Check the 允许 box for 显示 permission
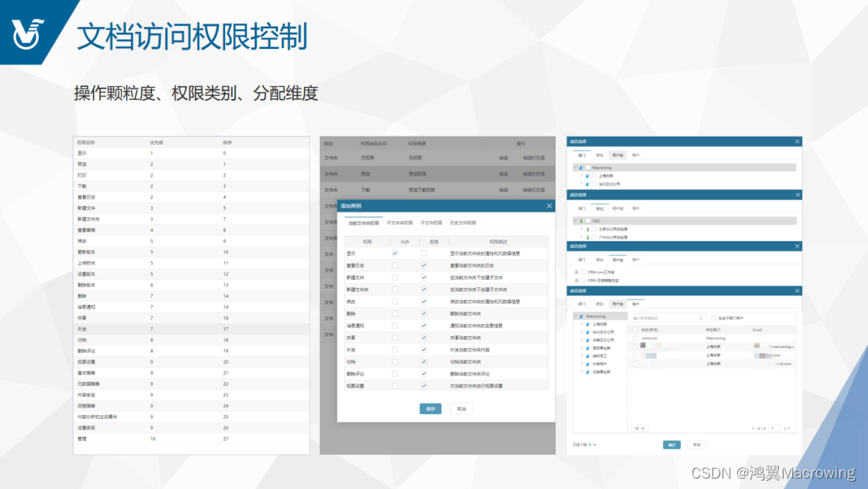 pos(395,253)
